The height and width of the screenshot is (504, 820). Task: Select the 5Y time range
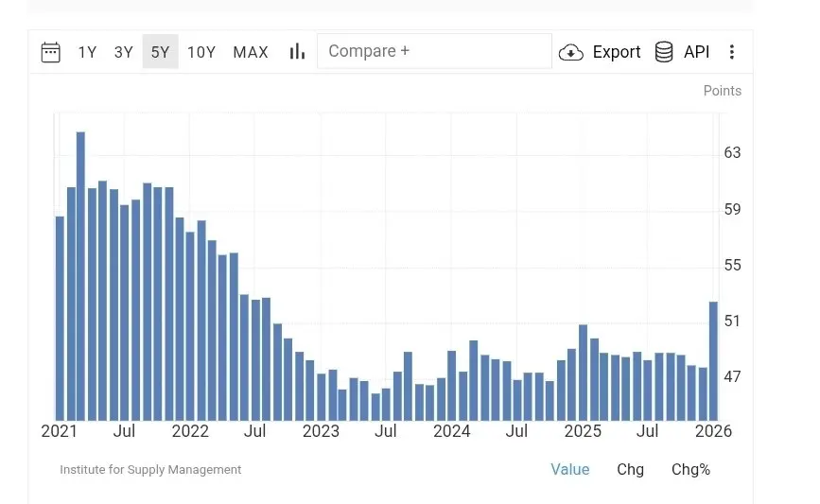click(x=160, y=52)
